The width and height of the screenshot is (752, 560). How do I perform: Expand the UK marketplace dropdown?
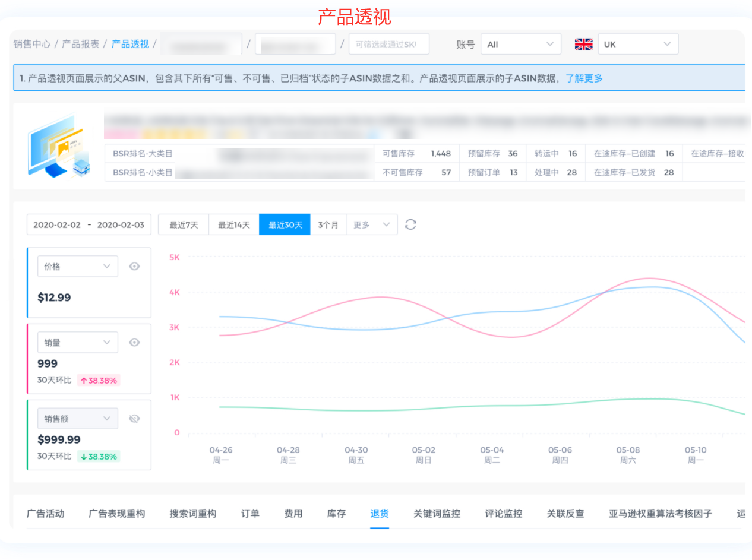pyautogui.click(x=637, y=45)
